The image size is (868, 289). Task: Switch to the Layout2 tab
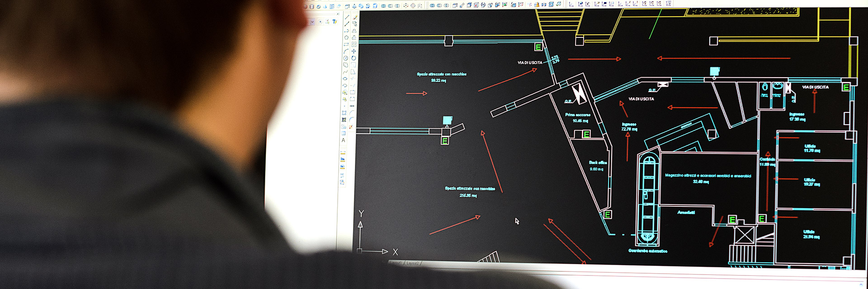(413, 263)
